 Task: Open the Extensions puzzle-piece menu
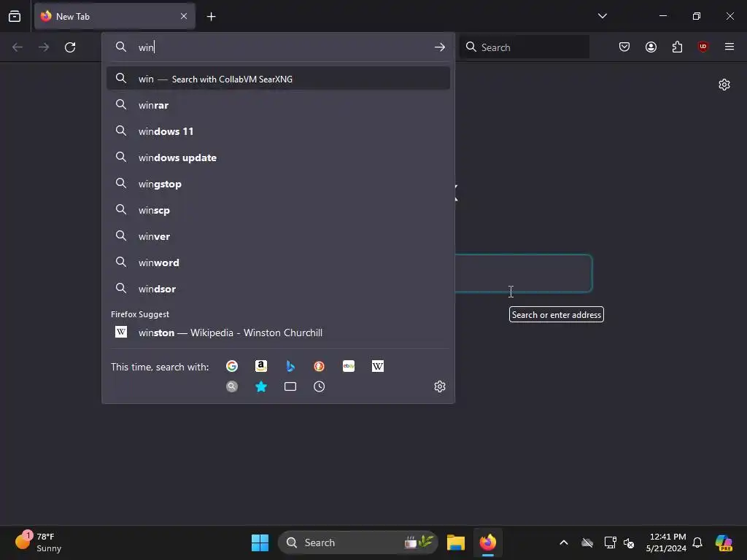(677, 47)
